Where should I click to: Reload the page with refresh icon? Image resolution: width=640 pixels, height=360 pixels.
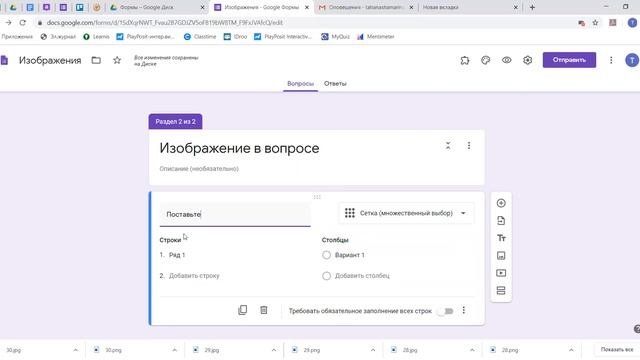point(22,23)
